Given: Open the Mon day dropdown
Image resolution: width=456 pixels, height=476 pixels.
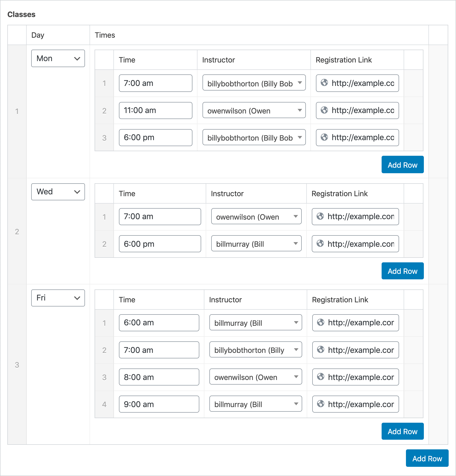Looking at the screenshot, I should coord(58,58).
